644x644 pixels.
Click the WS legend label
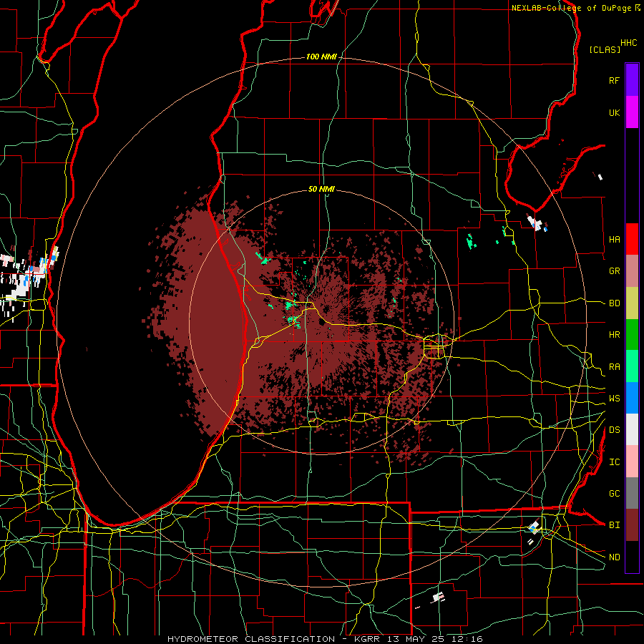[x=614, y=399]
